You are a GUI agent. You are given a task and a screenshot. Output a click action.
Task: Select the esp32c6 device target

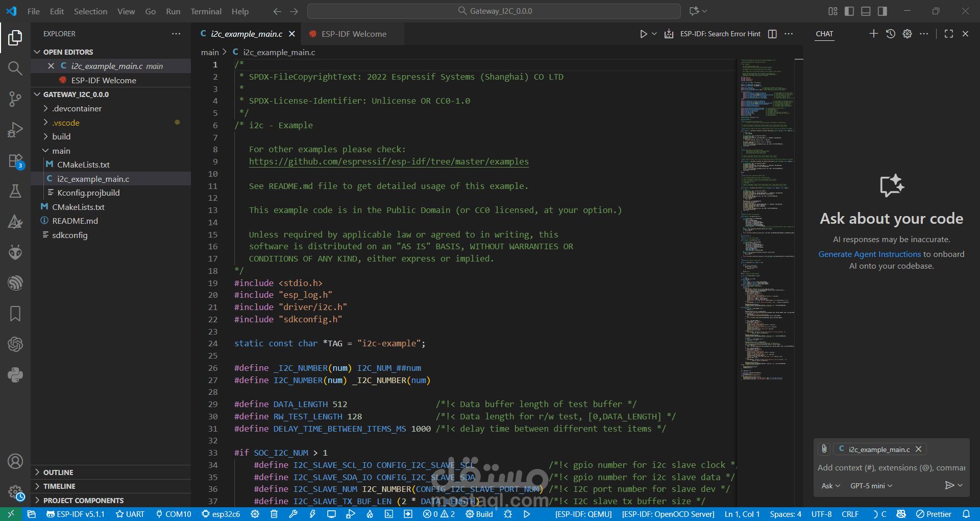[220, 514]
